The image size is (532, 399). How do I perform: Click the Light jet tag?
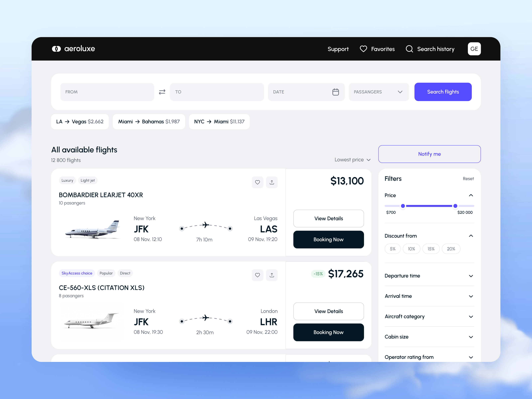[x=88, y=180]
